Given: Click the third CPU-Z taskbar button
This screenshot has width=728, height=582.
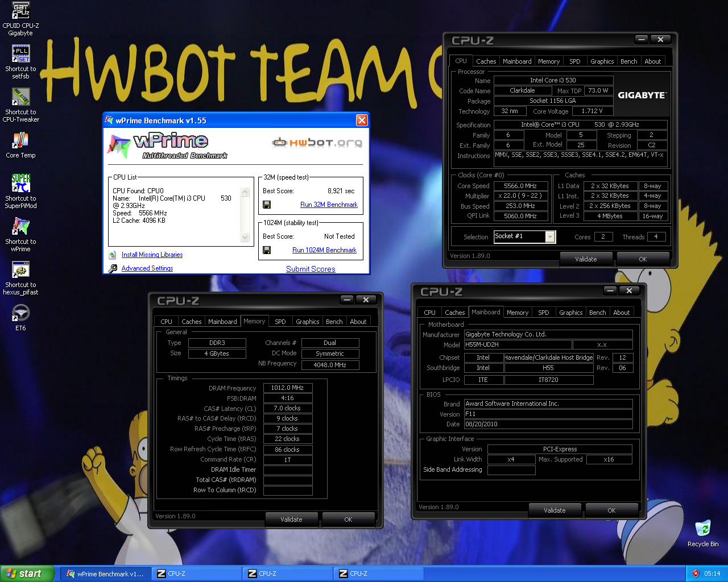Looking at the screenshot, I should (x=378, y=573).
